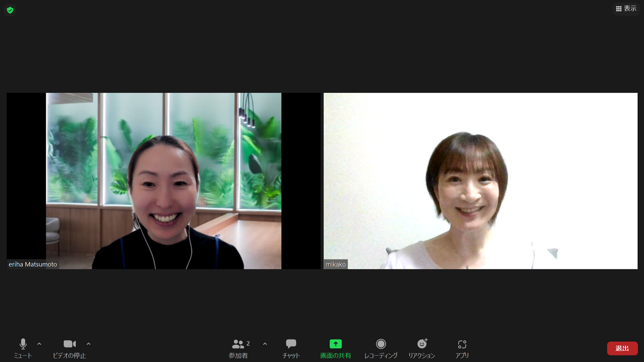Click the 画面の共有 text label
This screenshot has width=644, height=362.
[x=335, y=356]
